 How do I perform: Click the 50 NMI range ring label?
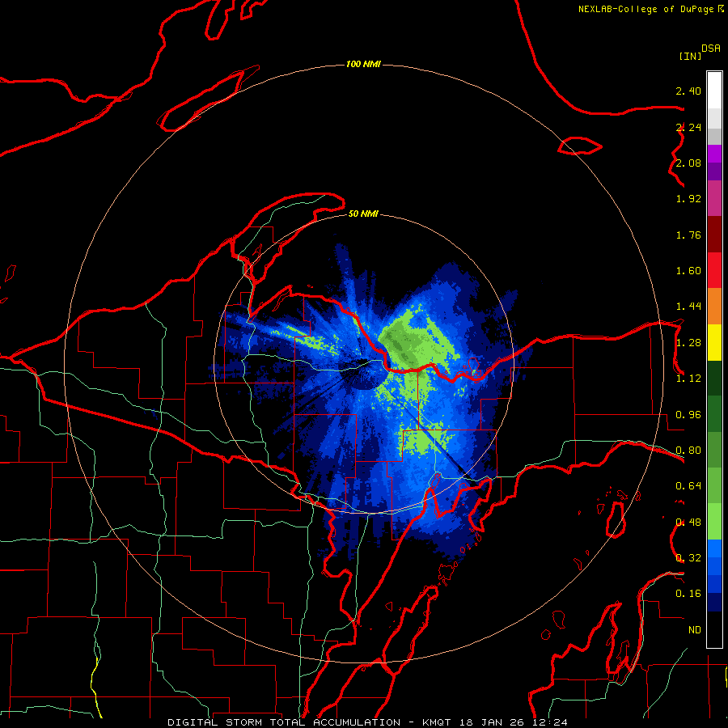pos(363,214)
